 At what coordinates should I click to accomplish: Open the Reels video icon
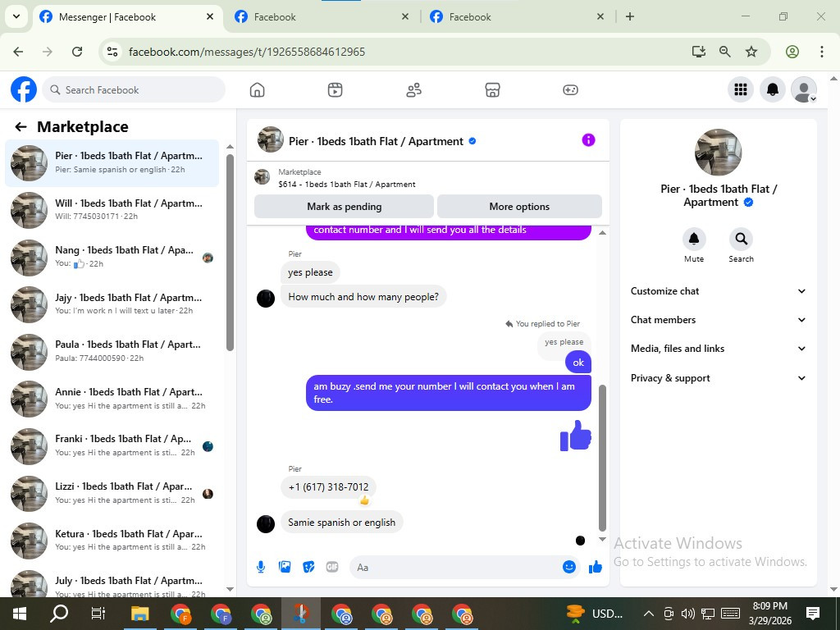pyautogui.click(x=335, y=90)
